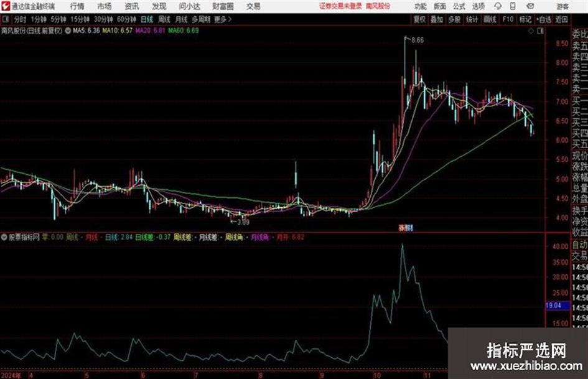Switch to 15分钟 period tab
The width and height of the screenshot is (588, 379).
[x=80, y=19]
